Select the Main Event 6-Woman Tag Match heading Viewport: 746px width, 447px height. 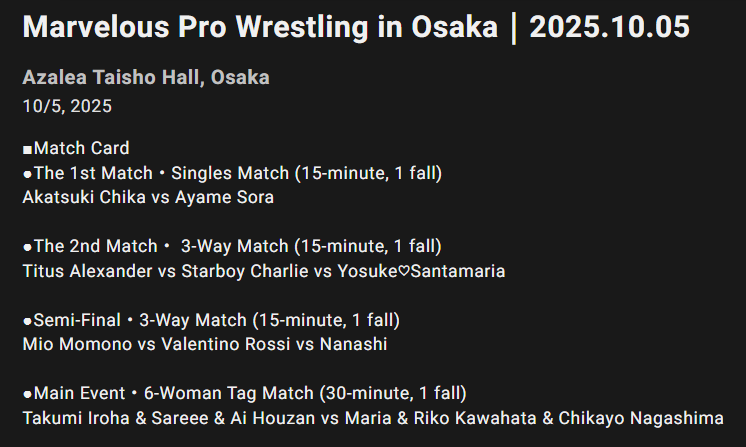tap(244, 393)
